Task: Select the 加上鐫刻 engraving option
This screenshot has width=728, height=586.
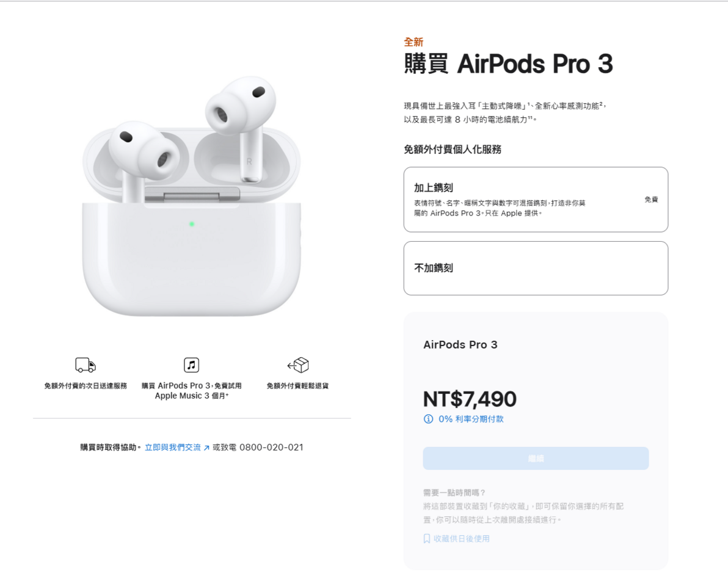Action: tap(536, 200)
